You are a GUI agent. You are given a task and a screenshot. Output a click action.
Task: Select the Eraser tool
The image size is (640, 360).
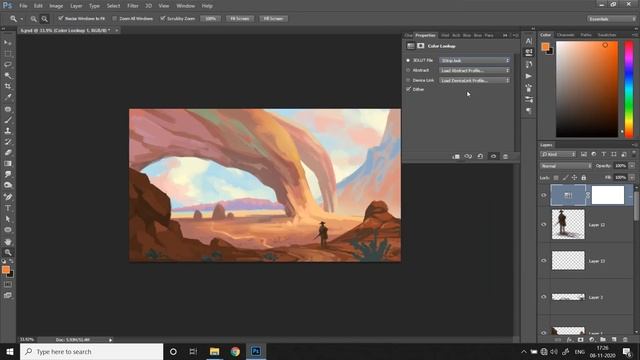(8, 153)
